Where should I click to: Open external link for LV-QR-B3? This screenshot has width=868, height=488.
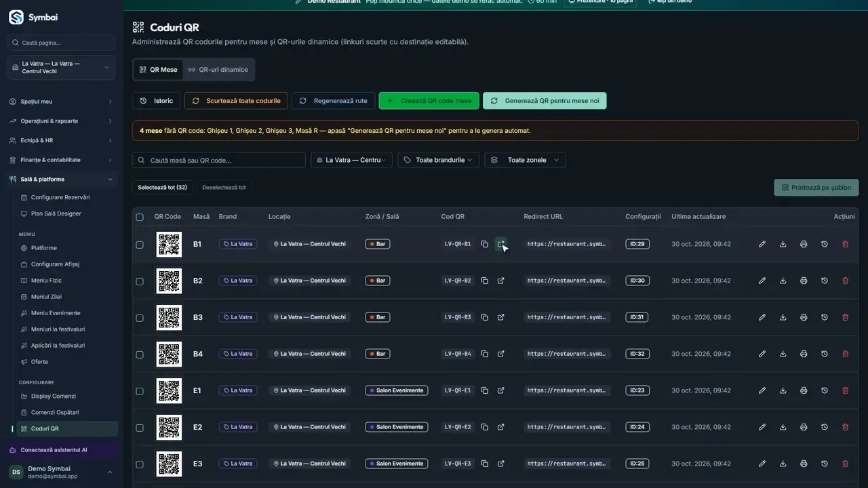(501, 317)
